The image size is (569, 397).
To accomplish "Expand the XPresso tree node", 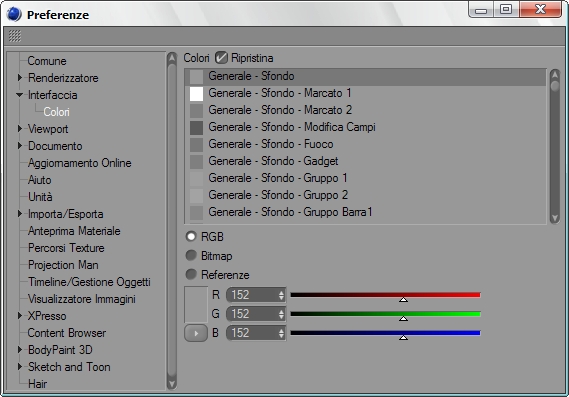I will coord(20,316).
